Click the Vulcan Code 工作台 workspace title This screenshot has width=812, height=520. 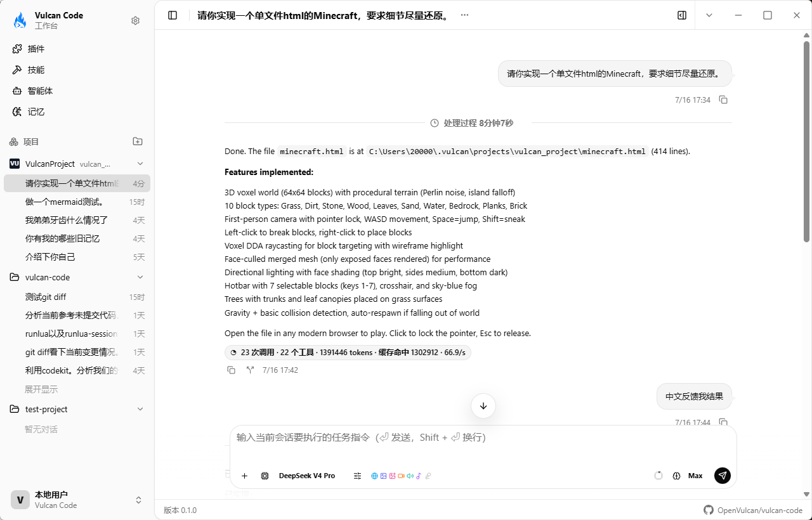pyautogui.click(x=59, y=21)
